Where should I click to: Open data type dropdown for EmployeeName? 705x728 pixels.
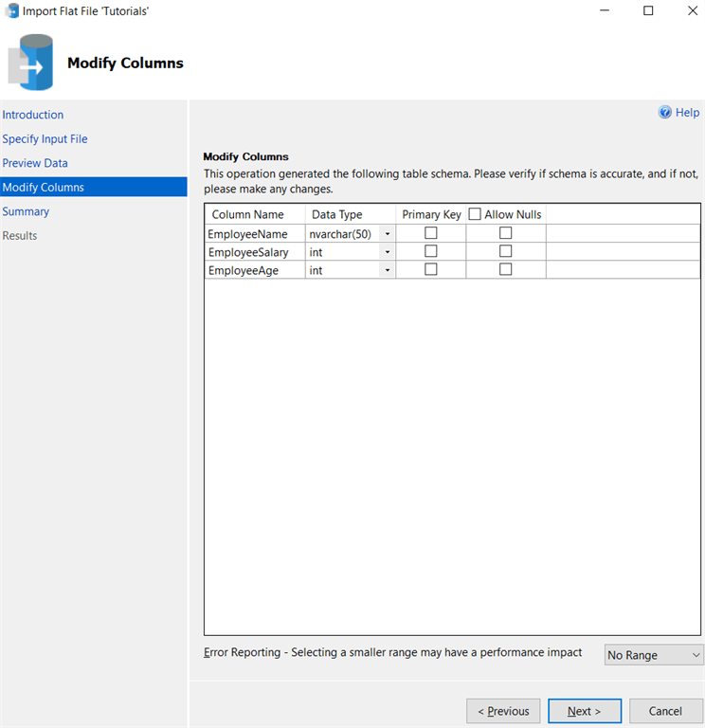tap(387, 233)
